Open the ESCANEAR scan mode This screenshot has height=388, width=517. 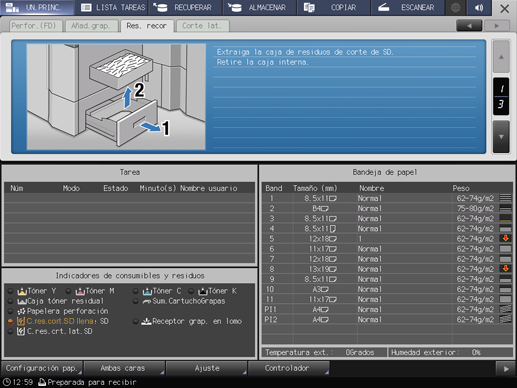(408, 8)
